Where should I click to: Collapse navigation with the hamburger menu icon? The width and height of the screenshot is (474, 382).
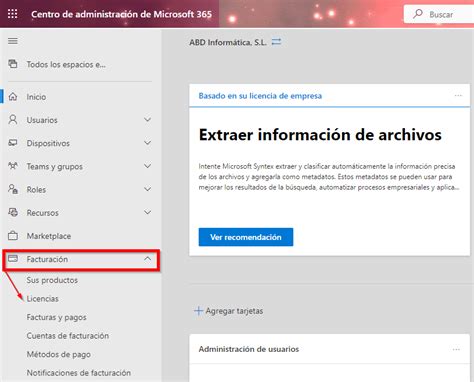click(x=13, y=41)
